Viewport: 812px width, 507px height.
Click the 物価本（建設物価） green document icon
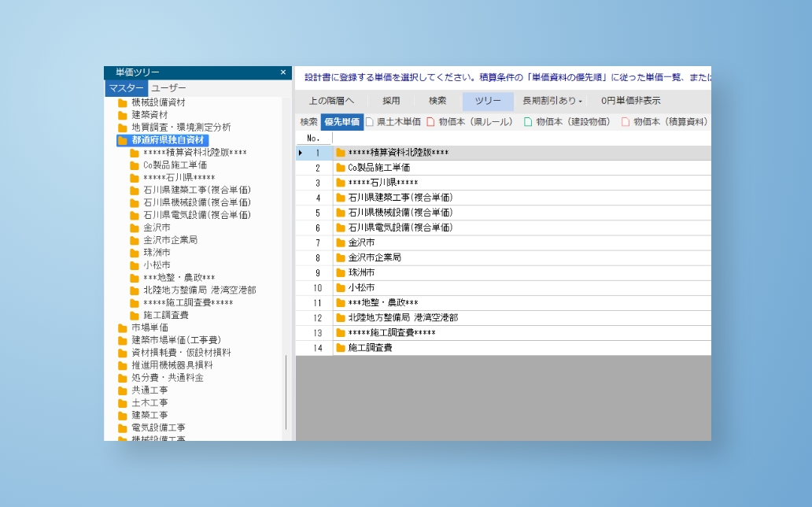click(x=528, y=122)
